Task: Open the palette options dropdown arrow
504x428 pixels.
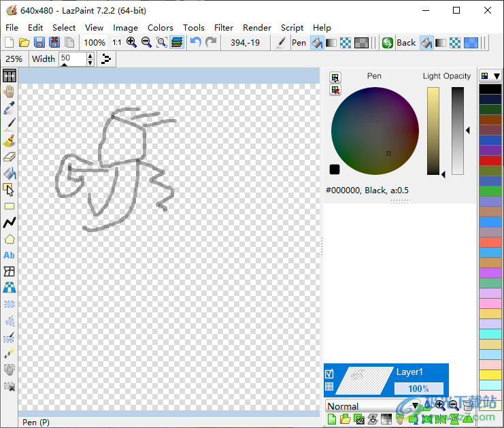Action: coord(497,76)
